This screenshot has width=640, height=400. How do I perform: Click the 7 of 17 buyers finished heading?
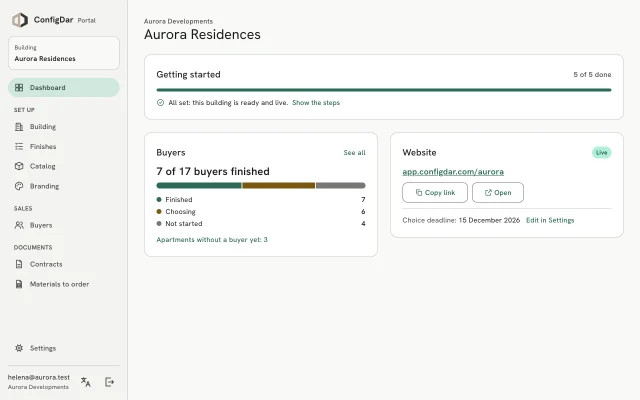[x=213, y=171]
